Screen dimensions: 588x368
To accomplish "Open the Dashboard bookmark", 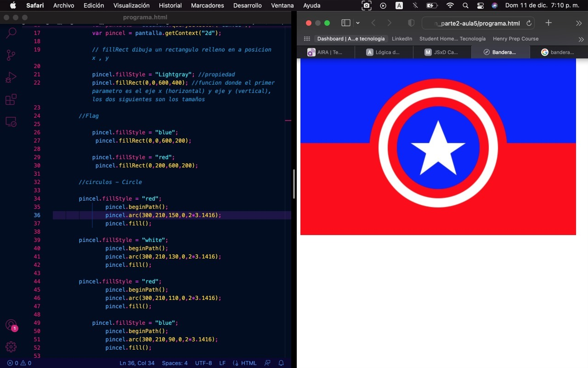I will [x=351, y=39].
